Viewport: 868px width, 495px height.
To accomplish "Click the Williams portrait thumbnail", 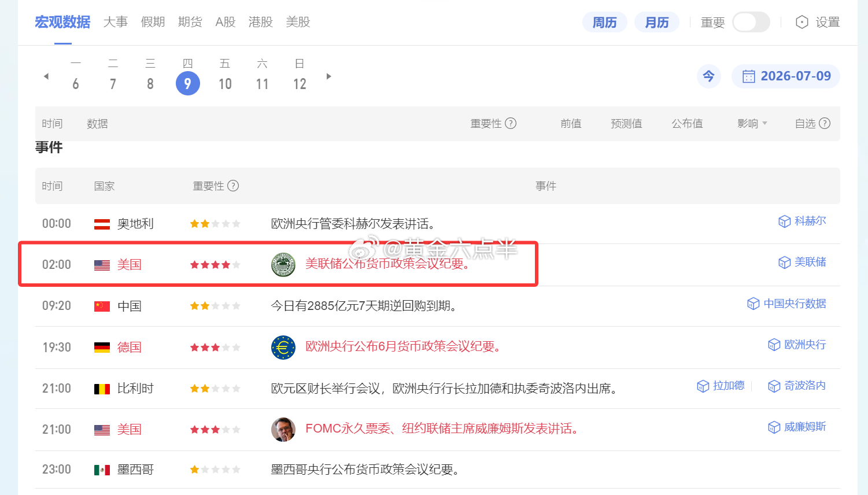I will tap(283, 429).
